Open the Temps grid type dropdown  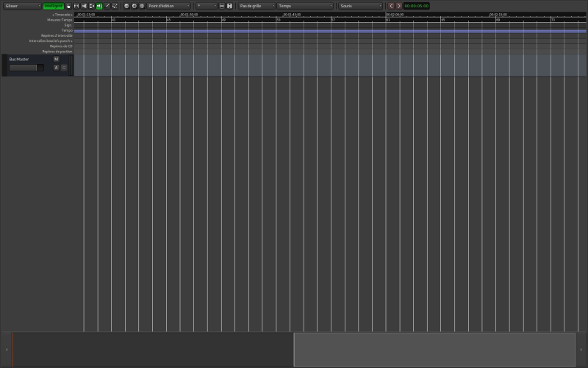[305, 6]
